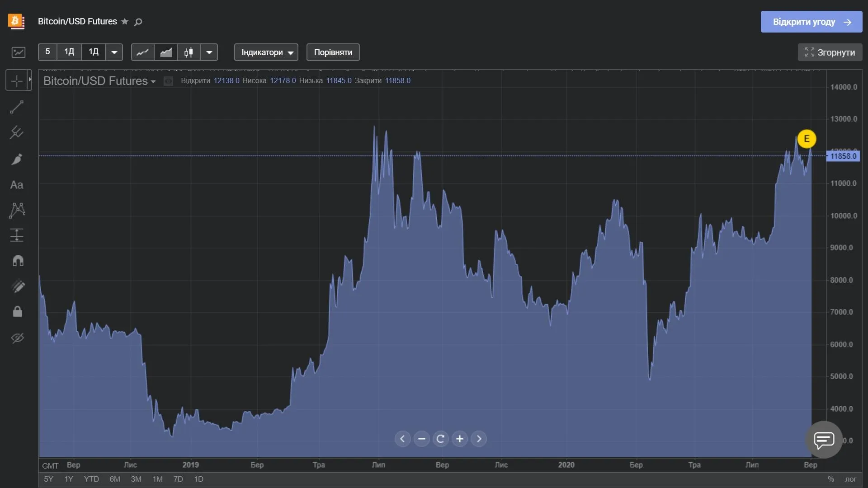The image size is (868, 488).
Task: Select the second 1Д interval button
Action: pyautogui.click(x=94, y=52)
